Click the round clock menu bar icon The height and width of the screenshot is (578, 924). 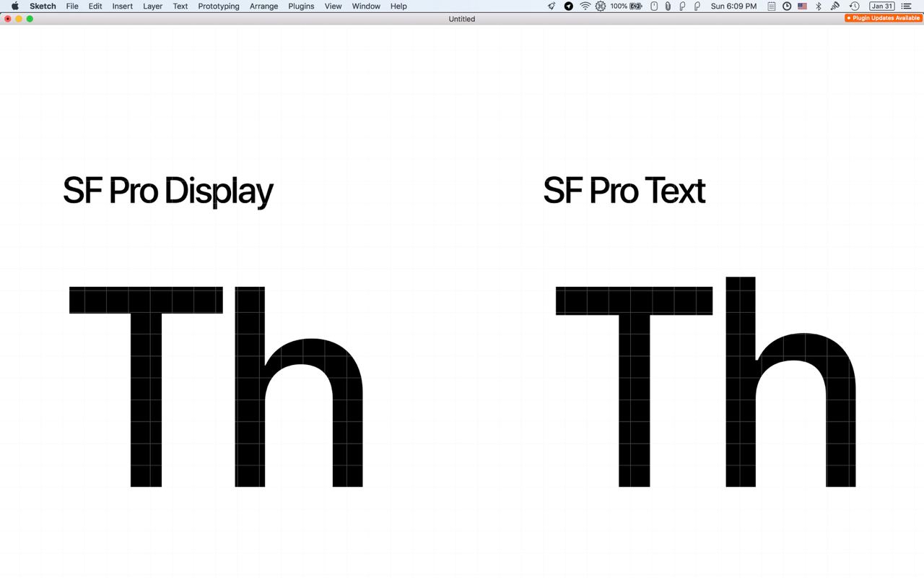coord(787,6)
